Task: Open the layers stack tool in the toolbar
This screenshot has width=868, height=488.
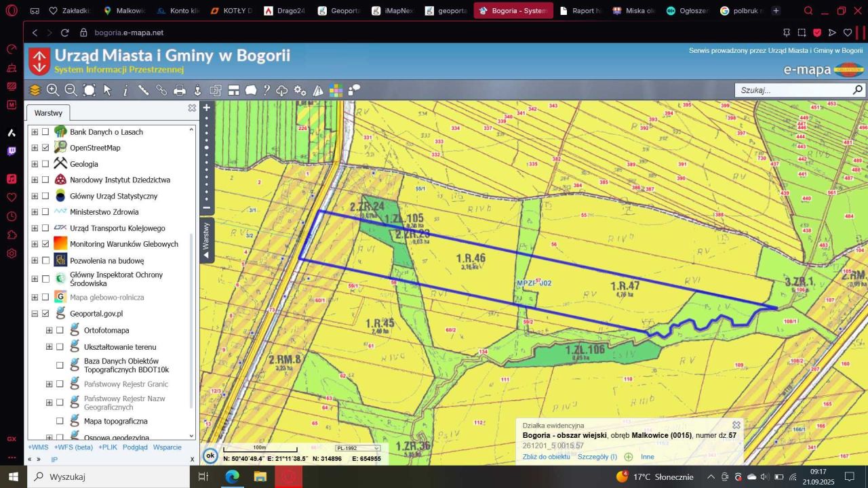Action: click(35, 90)
